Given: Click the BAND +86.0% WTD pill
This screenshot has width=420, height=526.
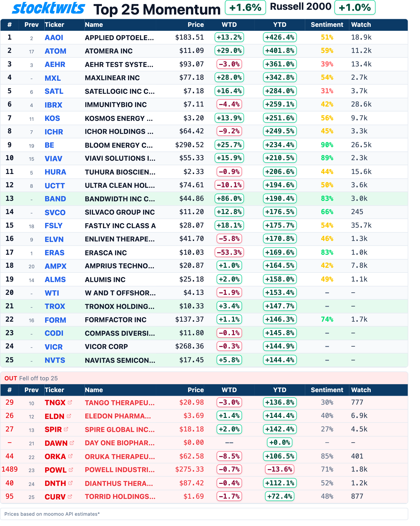Looking at the screenshot, I should click(229, 199).
